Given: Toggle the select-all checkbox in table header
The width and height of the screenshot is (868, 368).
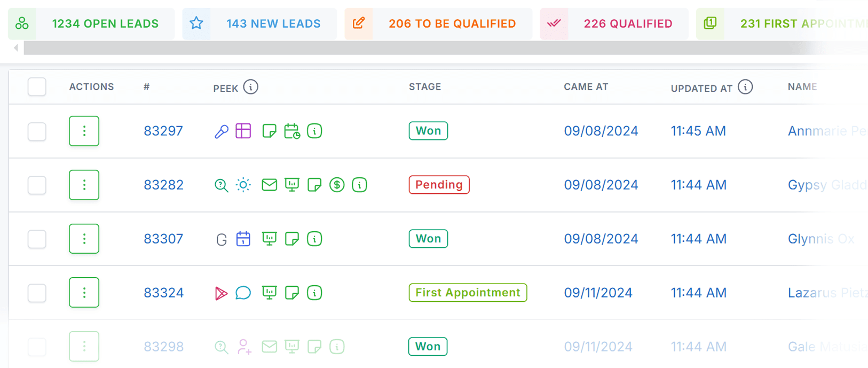Looking at the screenshot, I should click(x=37, y=87).
